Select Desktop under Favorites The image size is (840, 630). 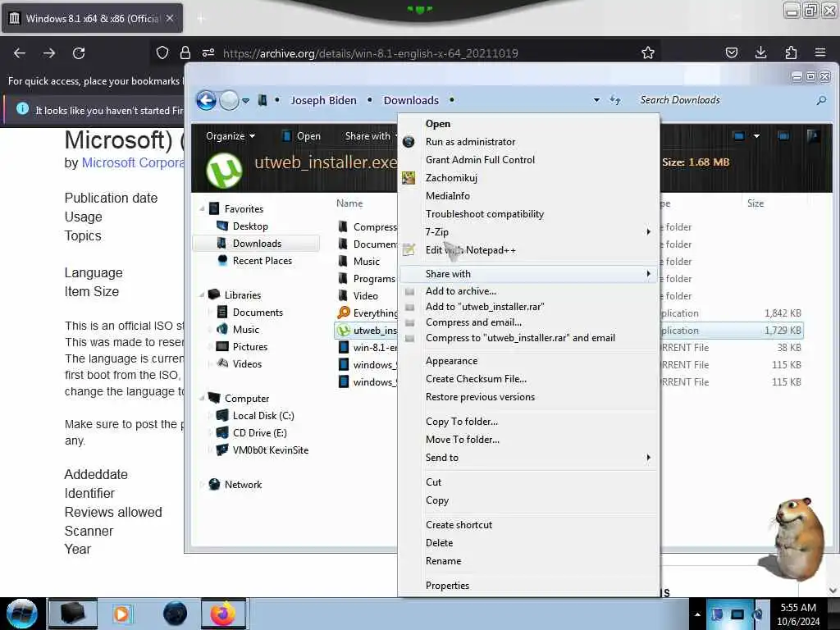click(250, 226)
